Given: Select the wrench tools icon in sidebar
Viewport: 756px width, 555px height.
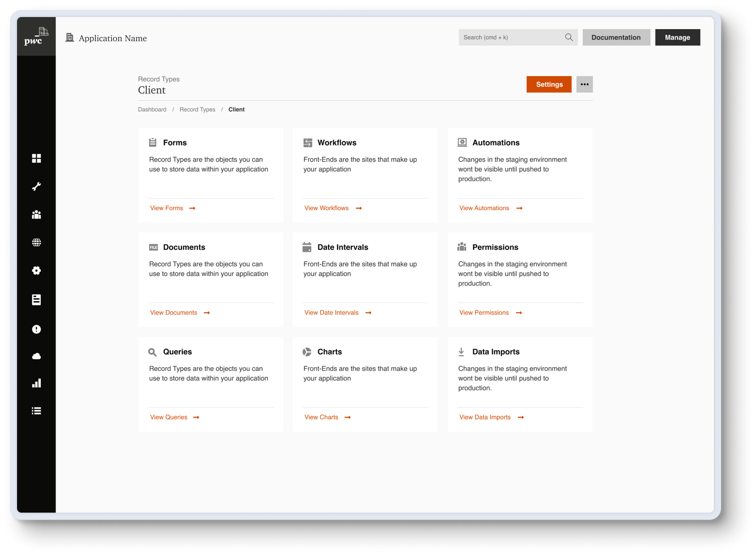Looking at the screenshot, I should [36, 186].
